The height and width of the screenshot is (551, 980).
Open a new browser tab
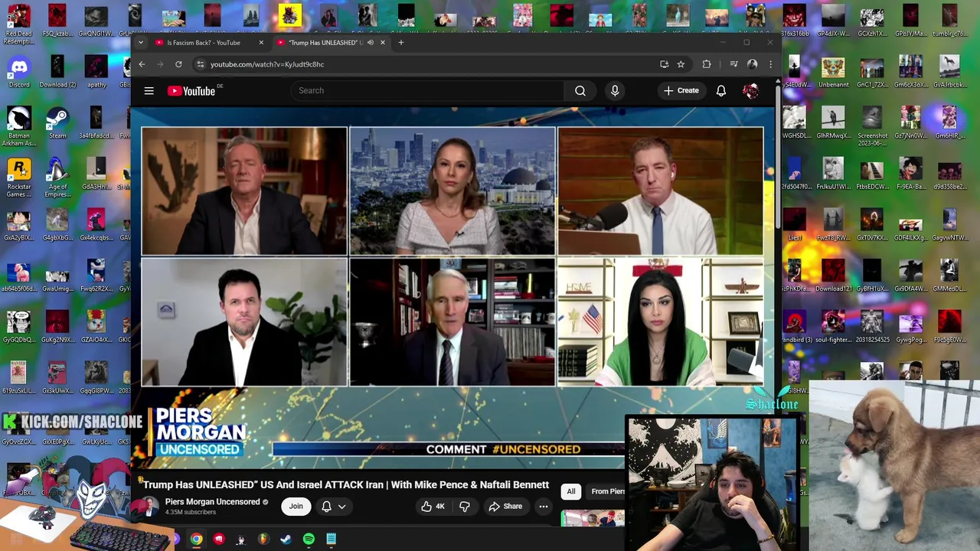[401, 43]
